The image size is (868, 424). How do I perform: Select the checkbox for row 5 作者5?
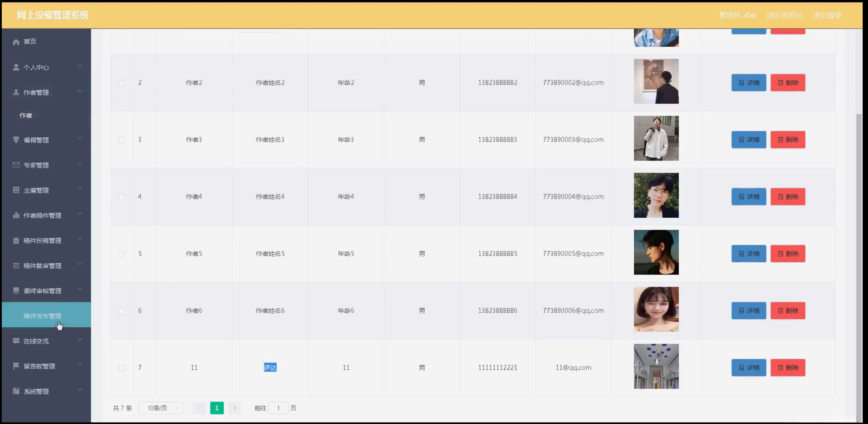pyautogui.click(x=122, y=254)
